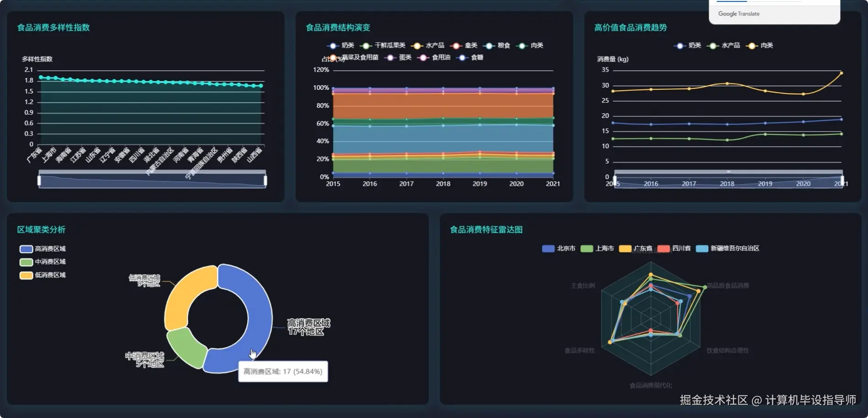The image size is (868, 418).
Task: Click the 食品消费多样性指数 panel title
Action: [x=54, y=27]
